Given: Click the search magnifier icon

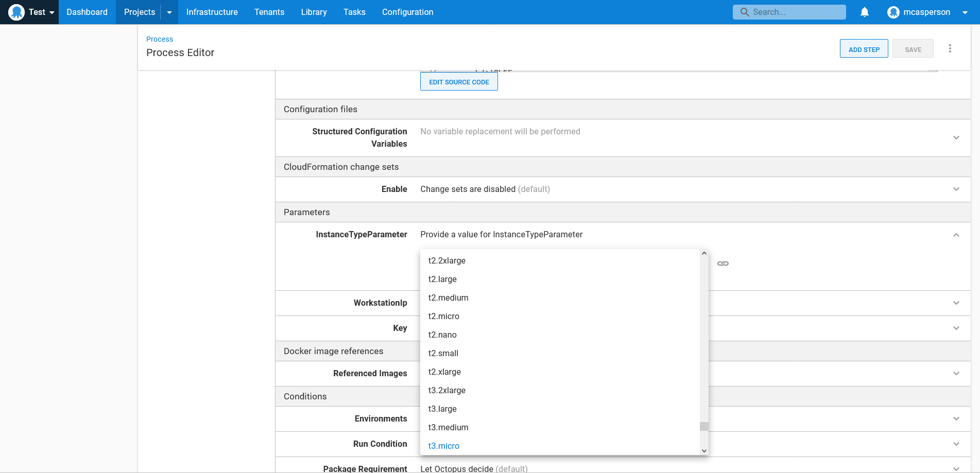Looking at the screenshot, I should (745, 12).
